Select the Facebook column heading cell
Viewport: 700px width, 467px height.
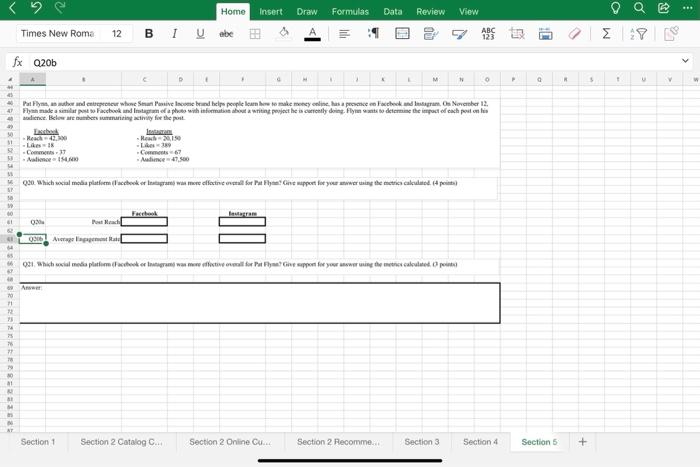[x=144, y=213]
